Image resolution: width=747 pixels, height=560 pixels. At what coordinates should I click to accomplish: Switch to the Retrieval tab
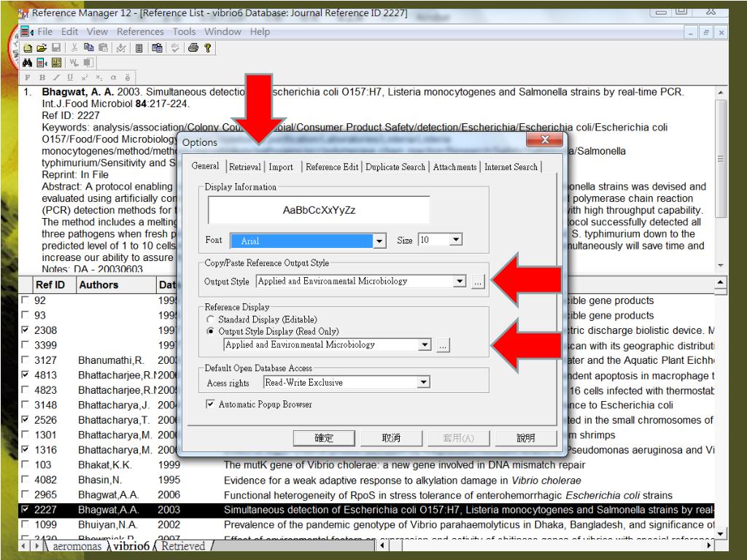coord(245,167)
